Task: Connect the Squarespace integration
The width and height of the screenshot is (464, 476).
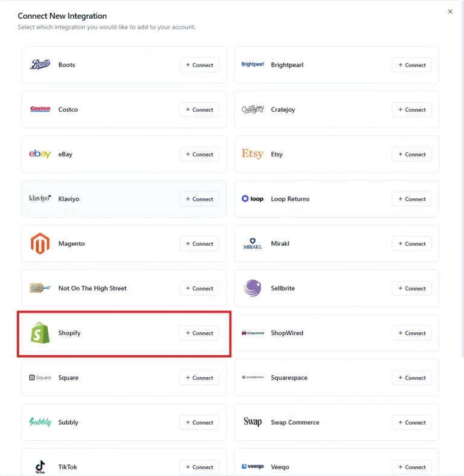Action: tap(412, 378)
